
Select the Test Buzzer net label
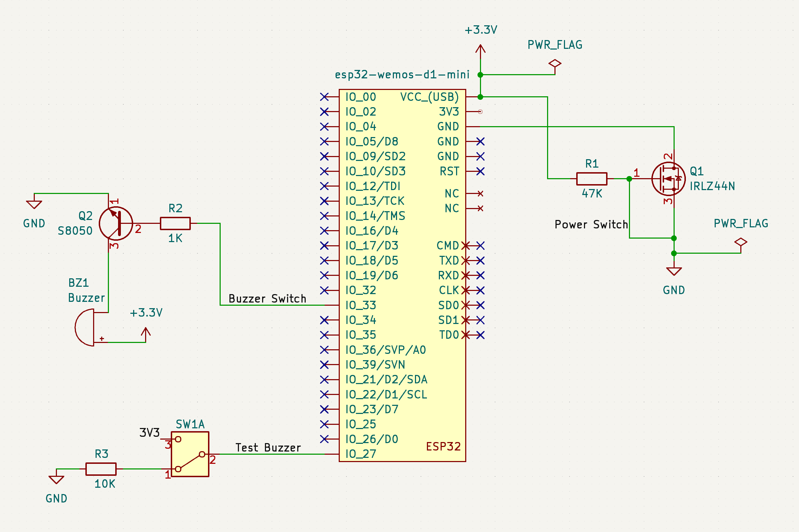tap(268, 447)
